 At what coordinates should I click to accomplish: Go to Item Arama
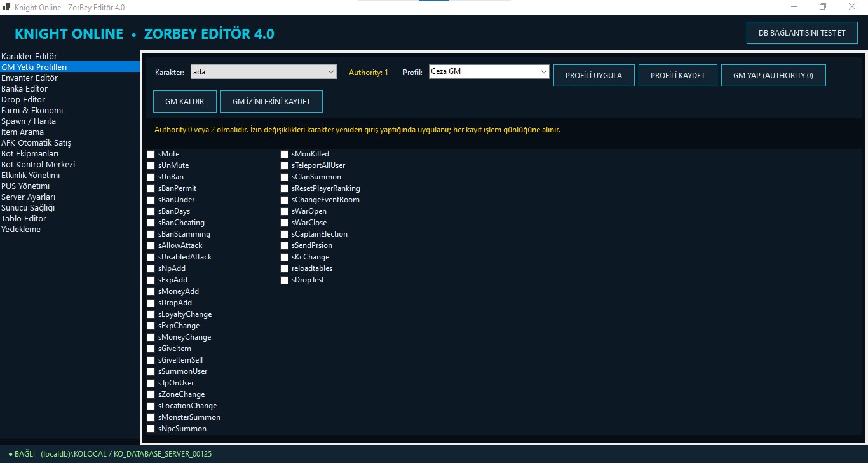point(70,132)
